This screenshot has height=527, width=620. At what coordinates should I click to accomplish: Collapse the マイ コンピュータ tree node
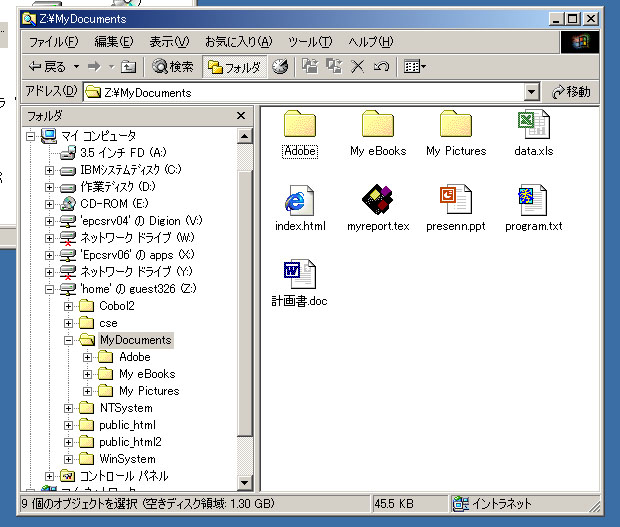click(x=30, y=136)
